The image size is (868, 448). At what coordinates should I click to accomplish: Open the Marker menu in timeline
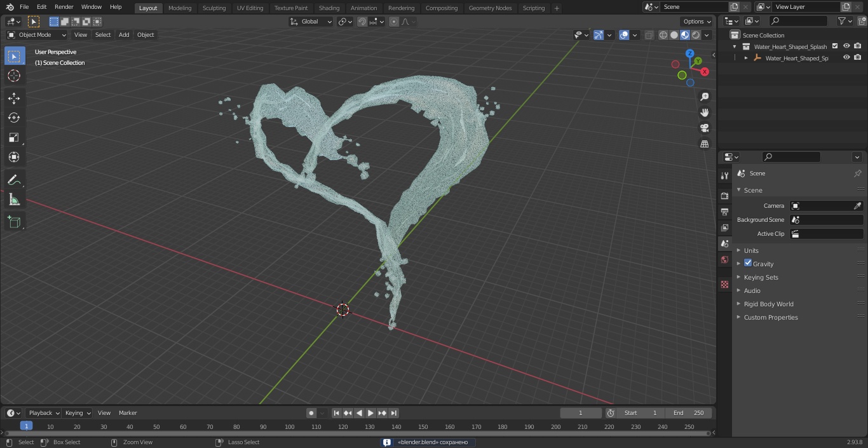(x=128, y=413)
